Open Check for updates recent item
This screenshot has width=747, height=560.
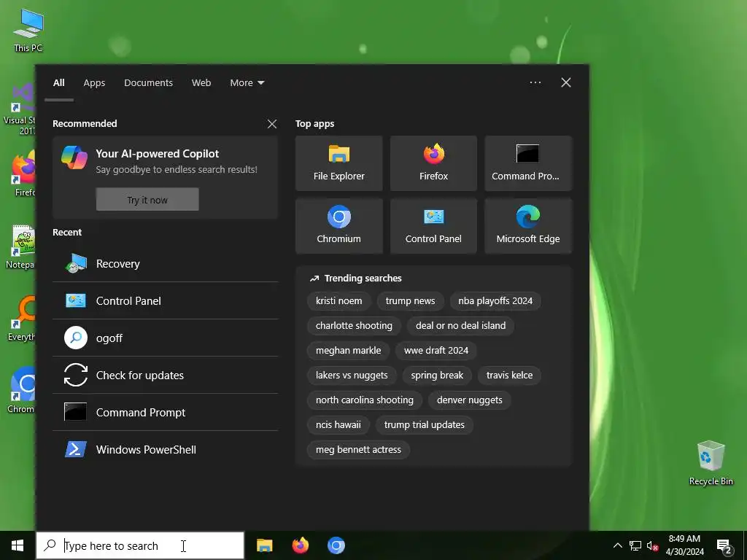pyautogui.click(x=166, y=376)
